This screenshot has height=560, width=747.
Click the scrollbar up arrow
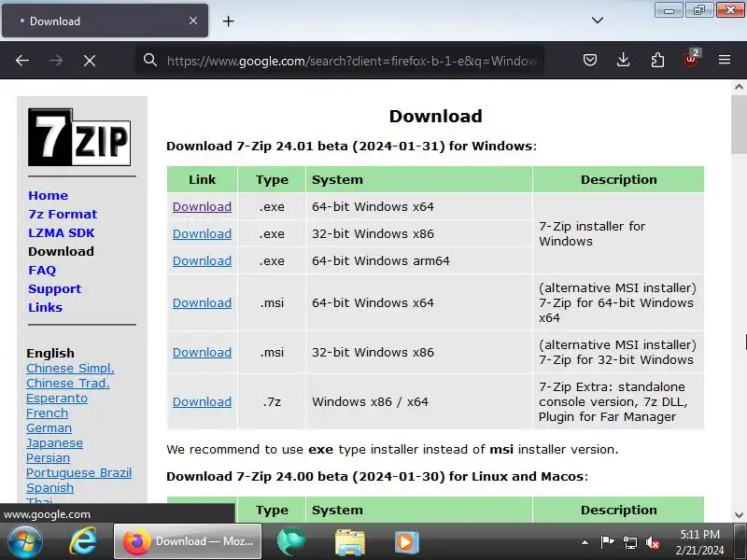pos(739,87)
